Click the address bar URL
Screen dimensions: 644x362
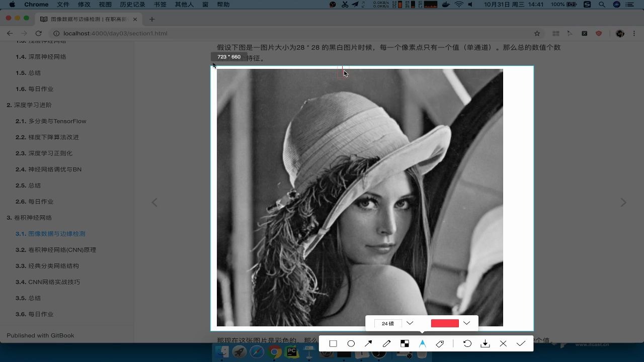(115, 33)
